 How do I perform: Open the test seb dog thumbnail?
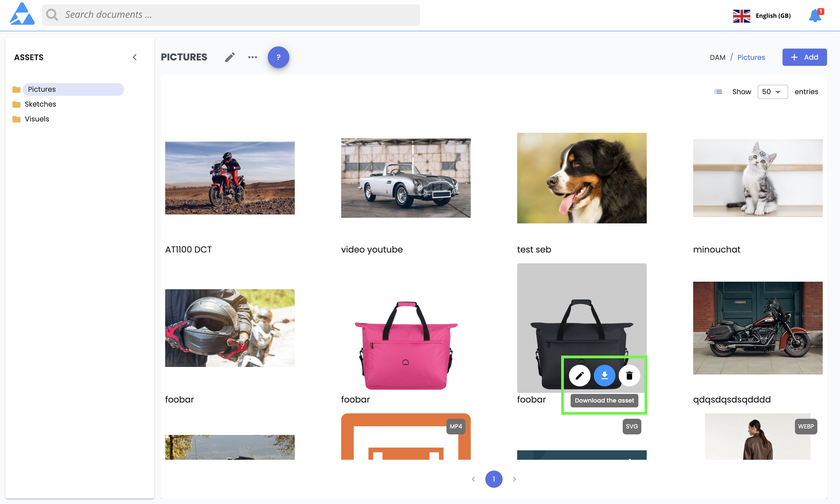(581, 178)
